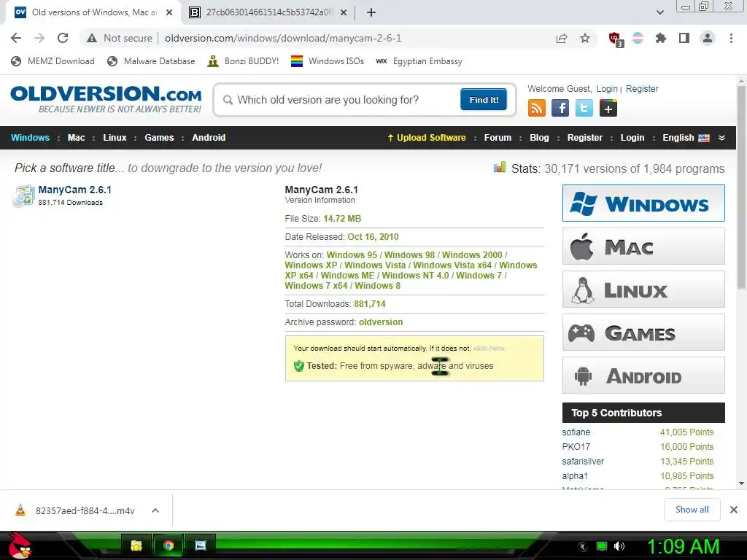
Task: Click the large Mac category button
Action: 643,246
